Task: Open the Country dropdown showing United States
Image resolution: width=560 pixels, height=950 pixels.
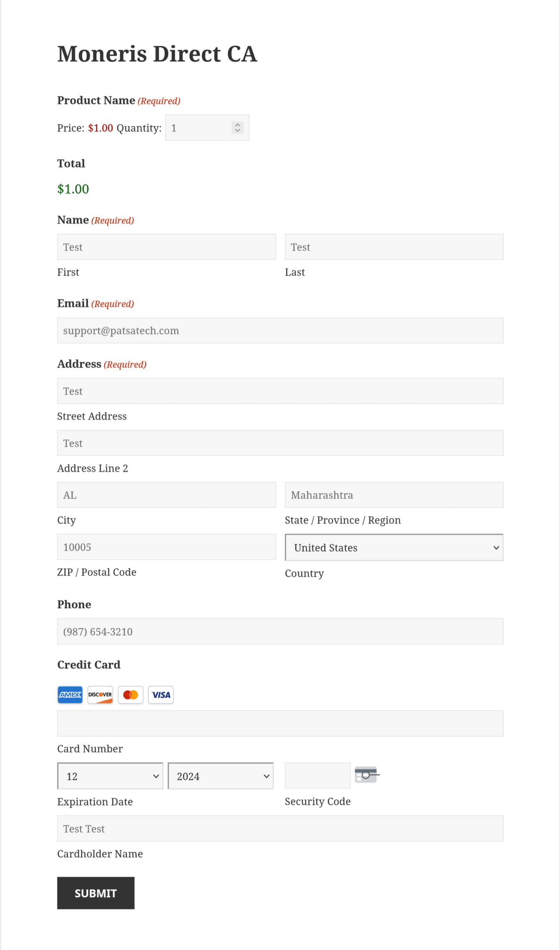Action: 394,547
